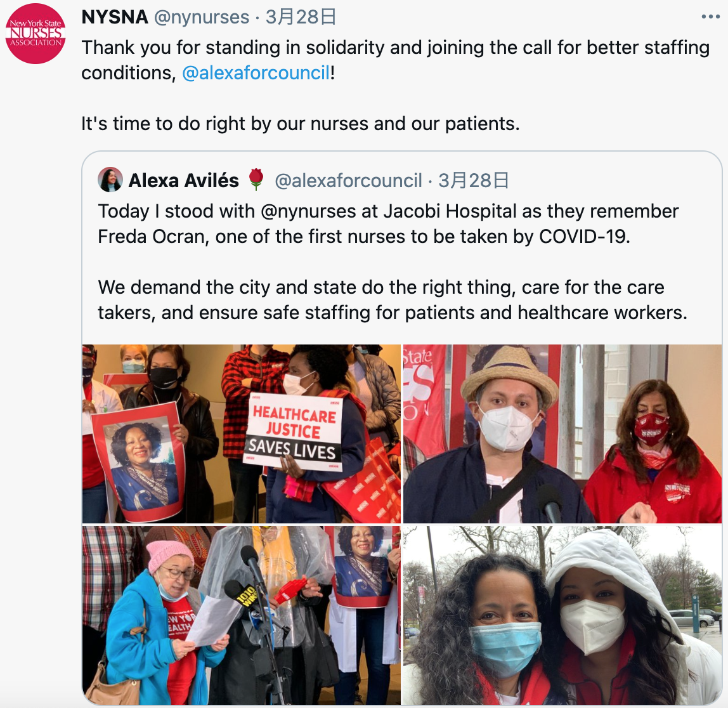
Task: Click the quoted tweet's 3月28日 timestamp
Action: pos(473,180)
